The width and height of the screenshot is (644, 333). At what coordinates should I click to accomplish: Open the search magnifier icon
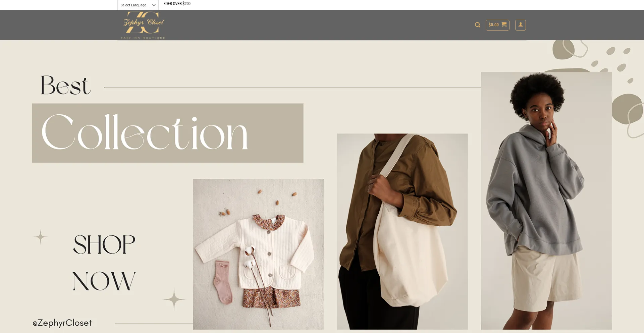click(x=477, y=25)
